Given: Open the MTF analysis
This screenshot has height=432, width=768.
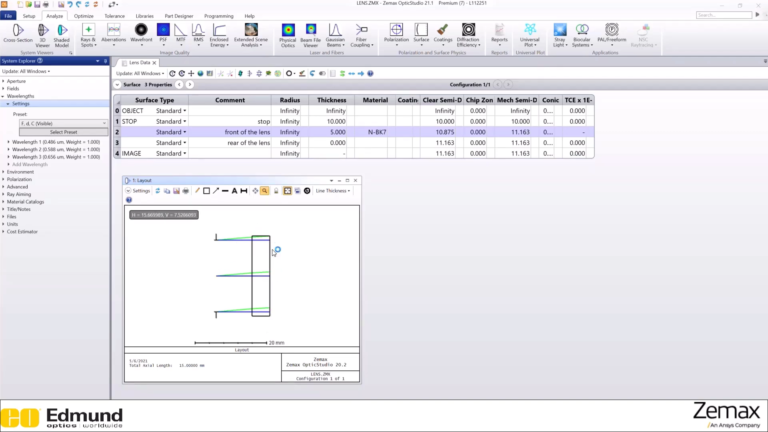Looking at the screenshot, I should 180,35.
